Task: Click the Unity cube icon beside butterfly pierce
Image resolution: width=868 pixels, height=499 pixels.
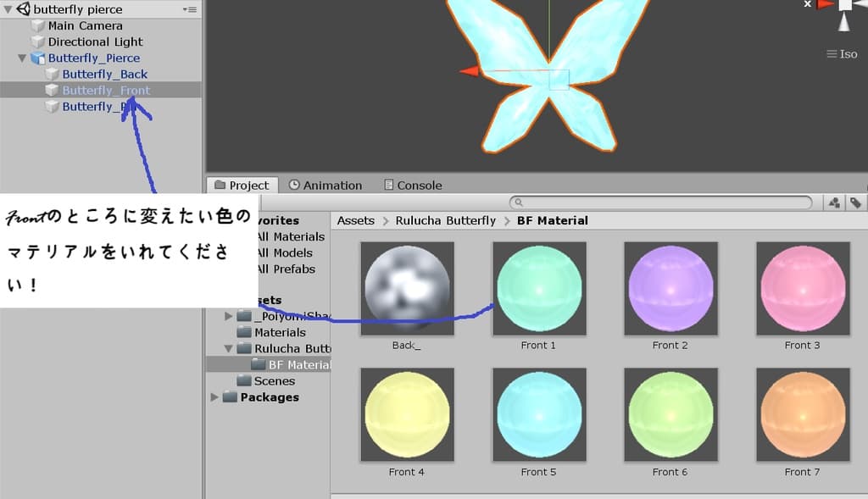Action: click(22, 8)
